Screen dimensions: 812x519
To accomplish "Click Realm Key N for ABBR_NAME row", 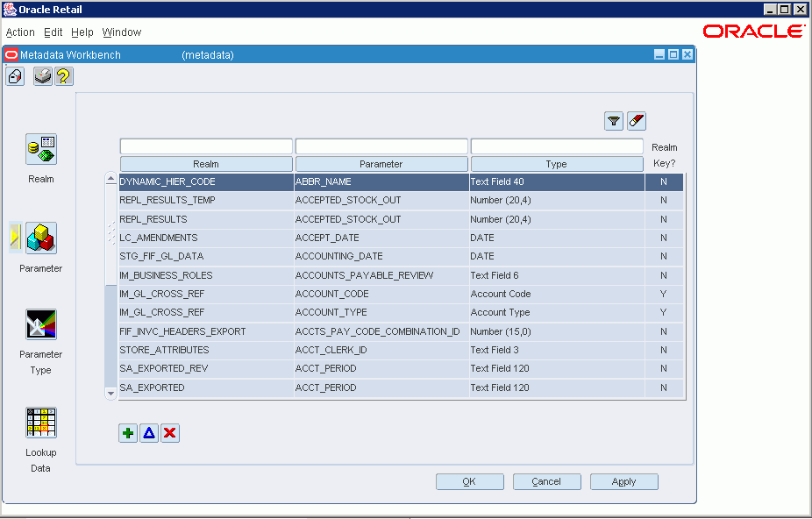I will [664, 181].
